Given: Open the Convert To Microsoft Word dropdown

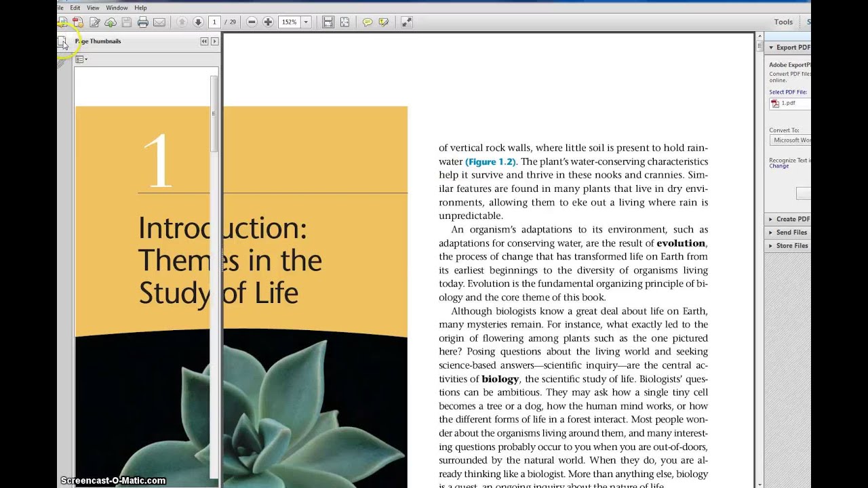Looking at the screenshot, I should point(791,140).
